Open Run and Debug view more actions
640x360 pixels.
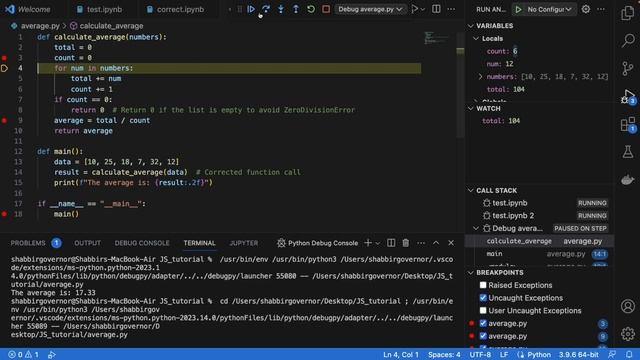(601, 9)
